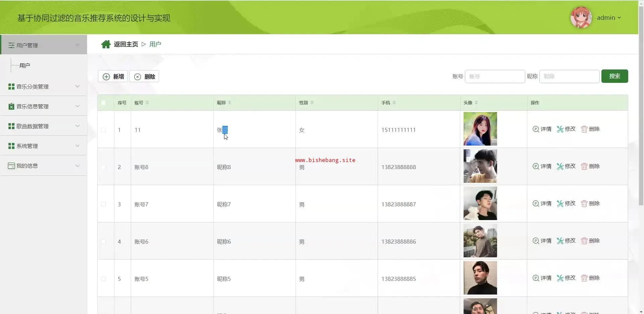
Task: Click the 删除 batch button above table
Action: (144, 76)
